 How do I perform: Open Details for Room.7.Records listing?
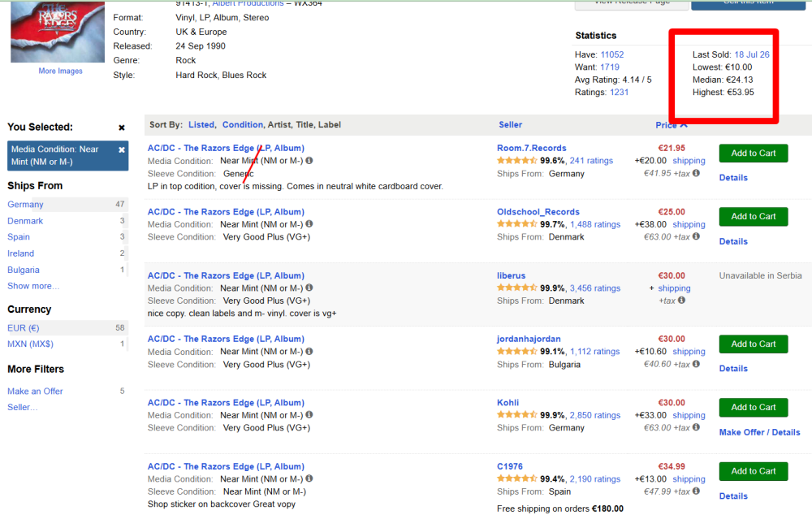(x=733, y=178)
